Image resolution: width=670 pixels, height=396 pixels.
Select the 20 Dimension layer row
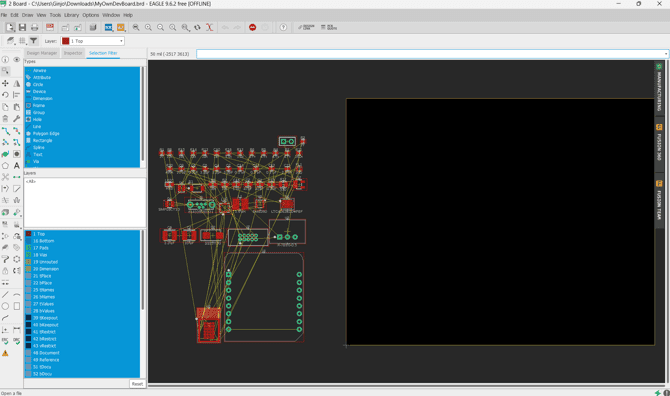pyautogui.click(x=82, y=269)
